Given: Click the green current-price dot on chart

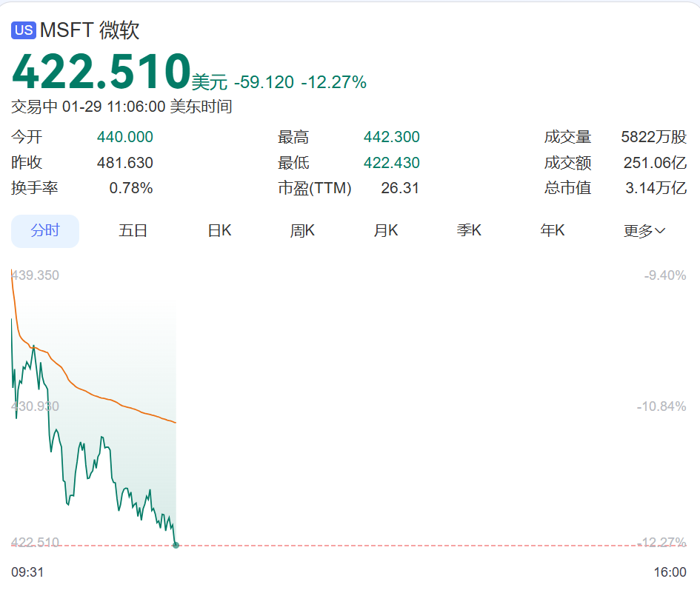Looking at the screenshot, I should coord(176,545).
